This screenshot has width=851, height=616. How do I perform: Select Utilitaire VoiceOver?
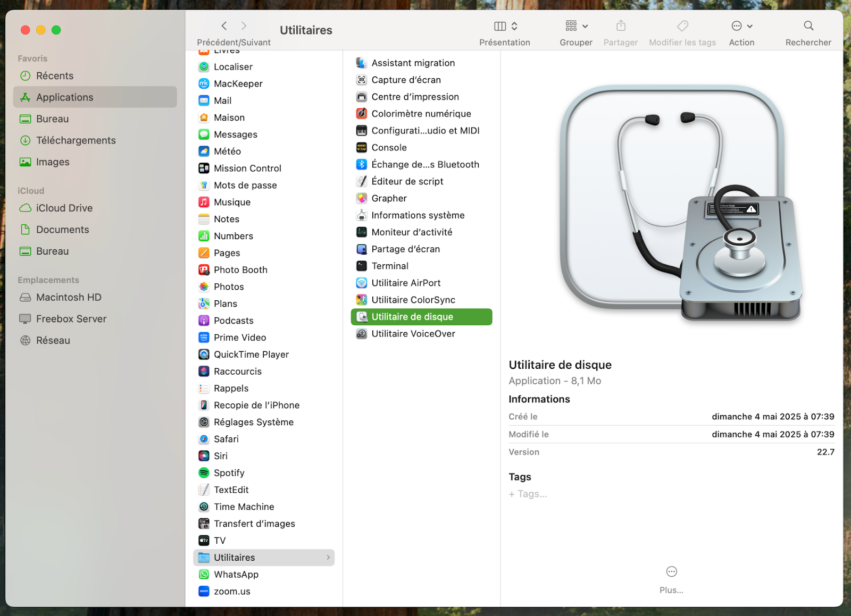413,334
